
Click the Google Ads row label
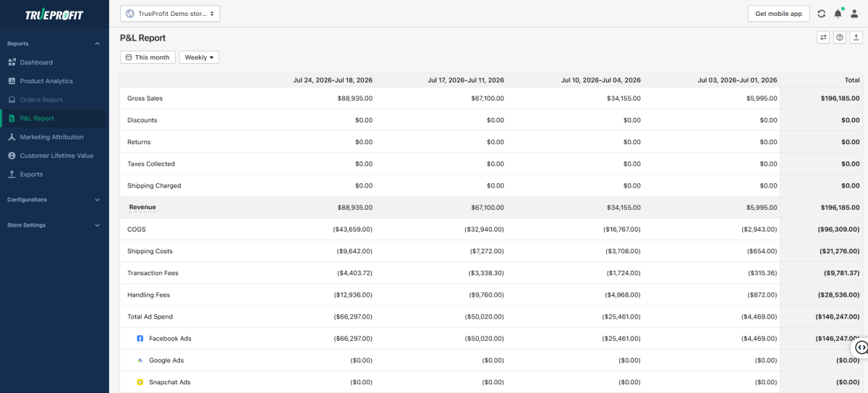tap(166, 360)
